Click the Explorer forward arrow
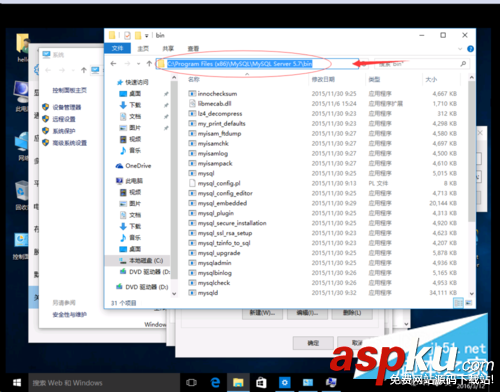The width and height of the screenshot is (500, 392). [x=127, y=63]
